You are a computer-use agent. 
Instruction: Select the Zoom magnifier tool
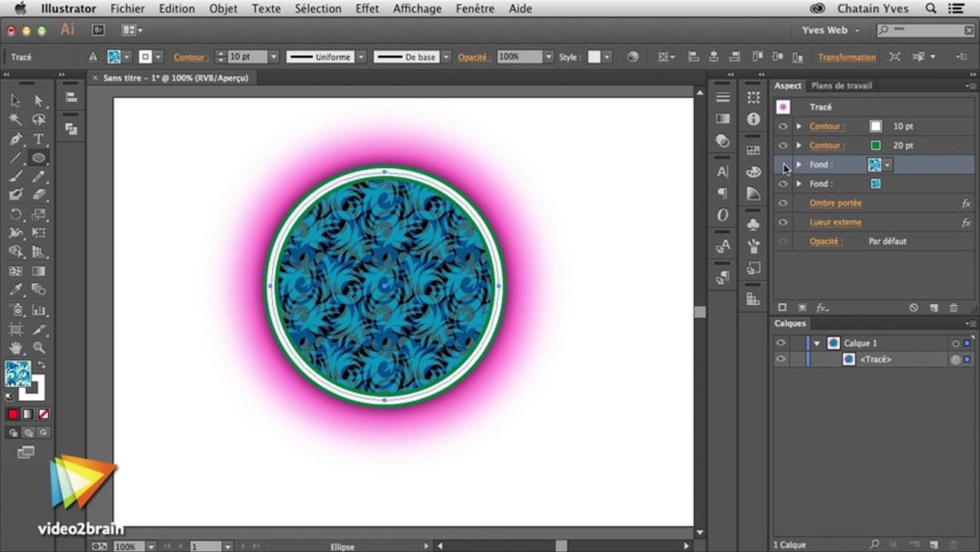click(38, 347)
